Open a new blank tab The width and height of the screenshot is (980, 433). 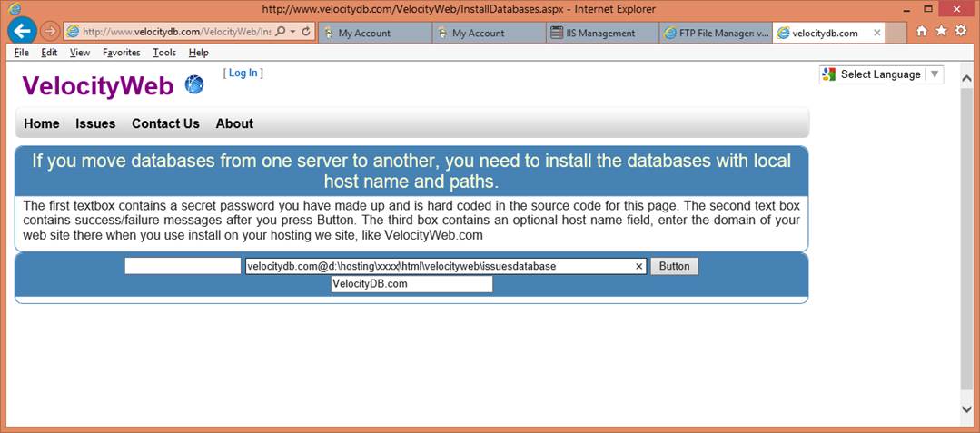(x=896, y=33)
